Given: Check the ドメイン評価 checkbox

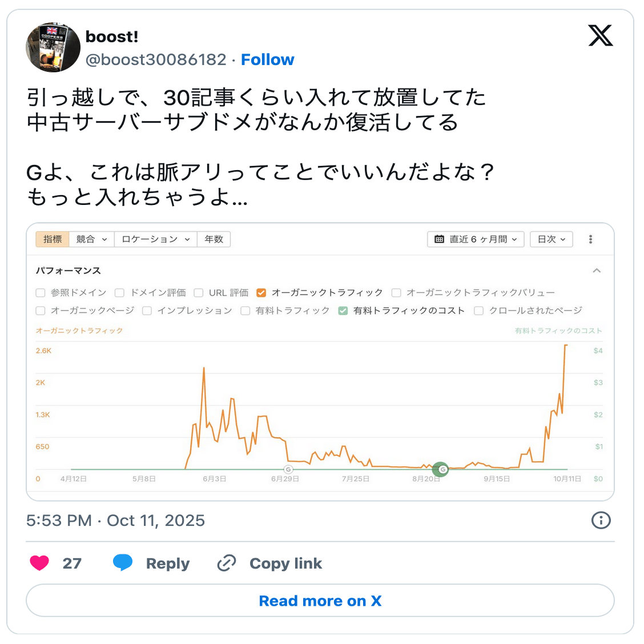Looking at the screenshot, I should click(119, 293).
